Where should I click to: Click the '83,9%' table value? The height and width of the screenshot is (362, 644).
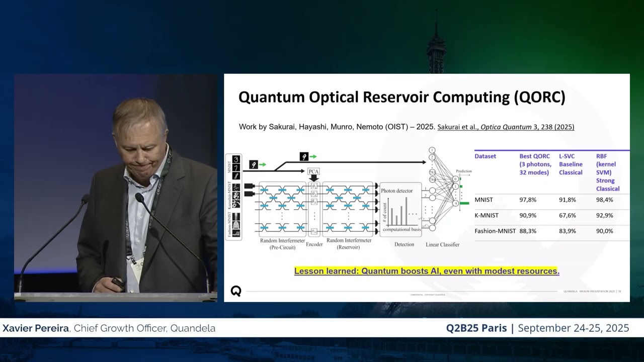click(x=567, y=231)
